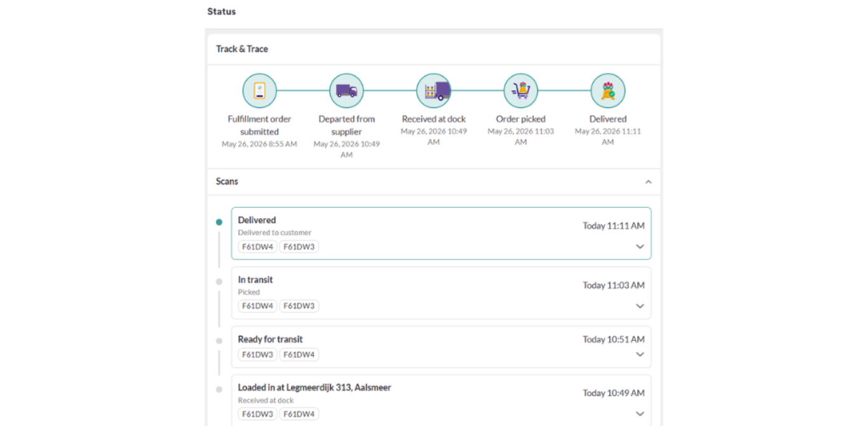868x426 pixels.
Task: Select the Ready for transit timeline dot
Action: coord(219,341)
